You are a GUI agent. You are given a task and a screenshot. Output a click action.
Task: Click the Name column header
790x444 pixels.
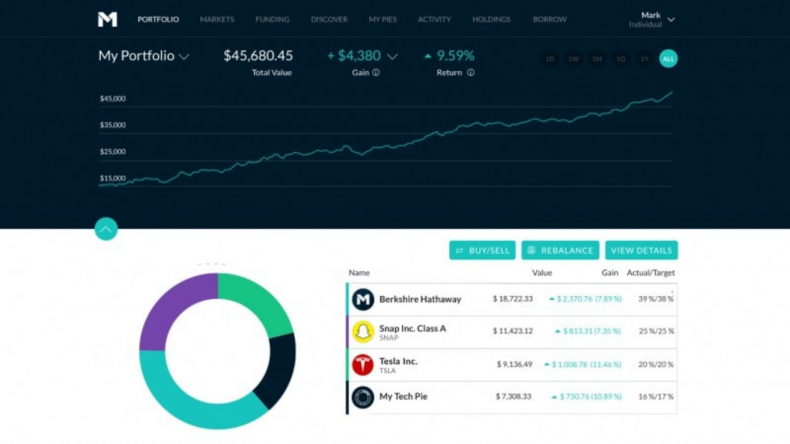tap(359, 273)
